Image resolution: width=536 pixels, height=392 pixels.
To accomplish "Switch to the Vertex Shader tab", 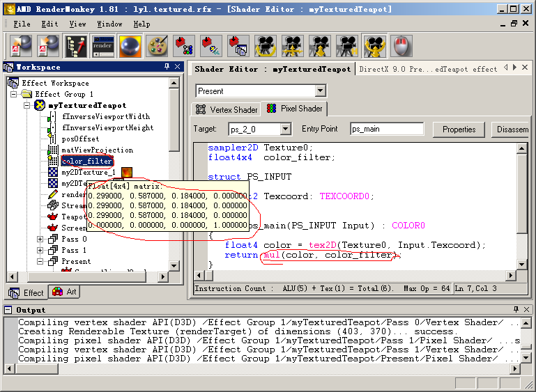I will [227, 109].
